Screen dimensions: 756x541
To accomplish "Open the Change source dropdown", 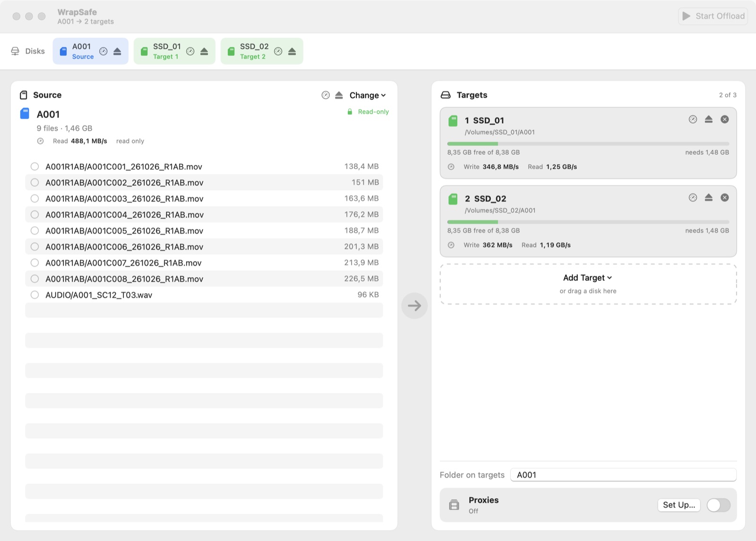I will [368, 95].
